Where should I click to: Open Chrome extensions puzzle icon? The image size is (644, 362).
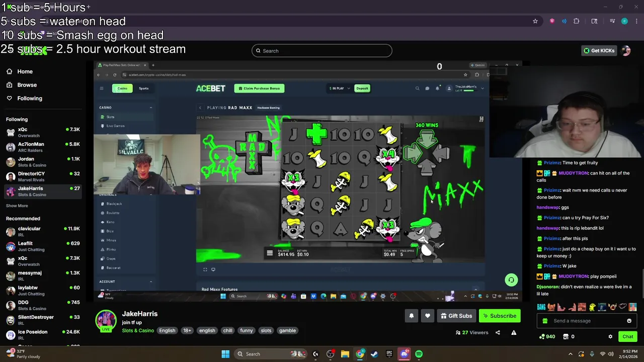point(577,21)
